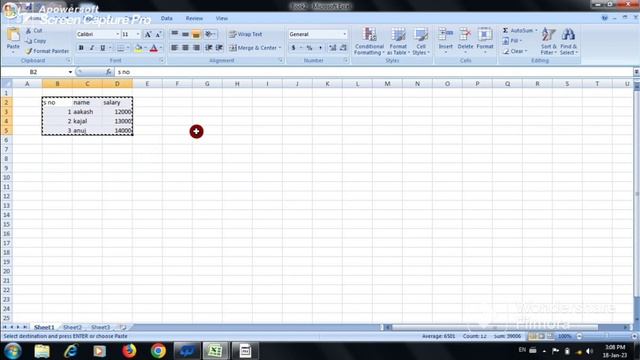Viewport: 640px width, 360px height.
Task: Click the Paste clipboard icon
Action: click(13, 35)
